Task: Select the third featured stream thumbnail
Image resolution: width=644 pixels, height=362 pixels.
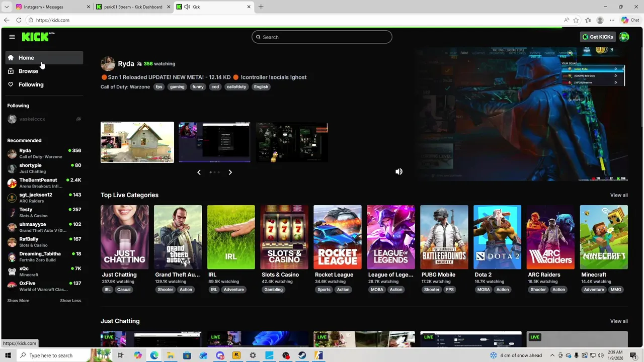Action: coord(292,142)
